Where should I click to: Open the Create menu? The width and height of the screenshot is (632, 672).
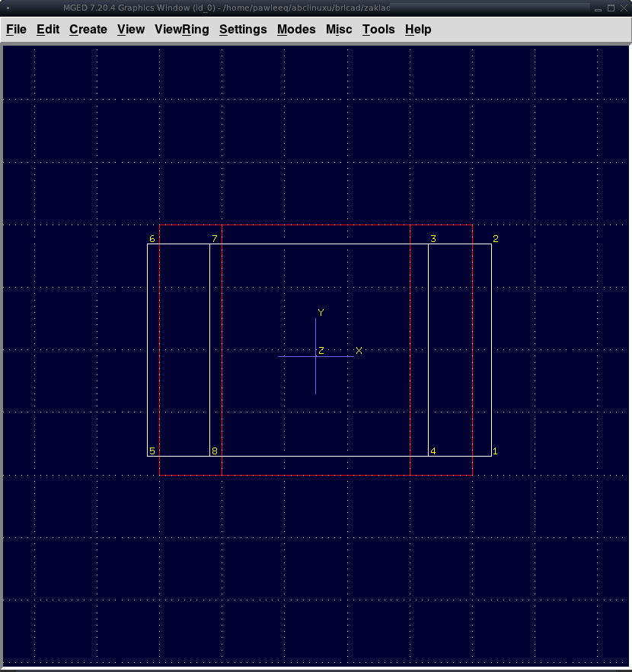[88, 29]
